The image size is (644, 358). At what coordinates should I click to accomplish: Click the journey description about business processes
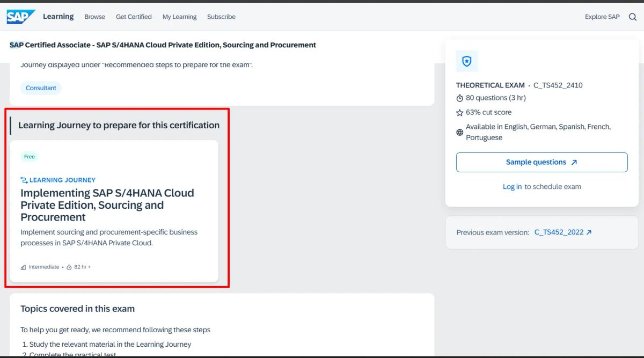pos(109,237)
